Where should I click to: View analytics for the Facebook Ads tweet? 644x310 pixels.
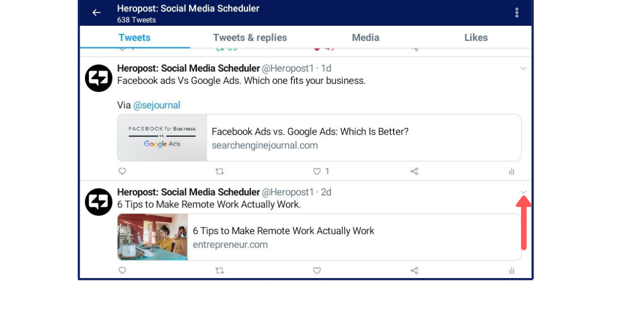point(511,171)
